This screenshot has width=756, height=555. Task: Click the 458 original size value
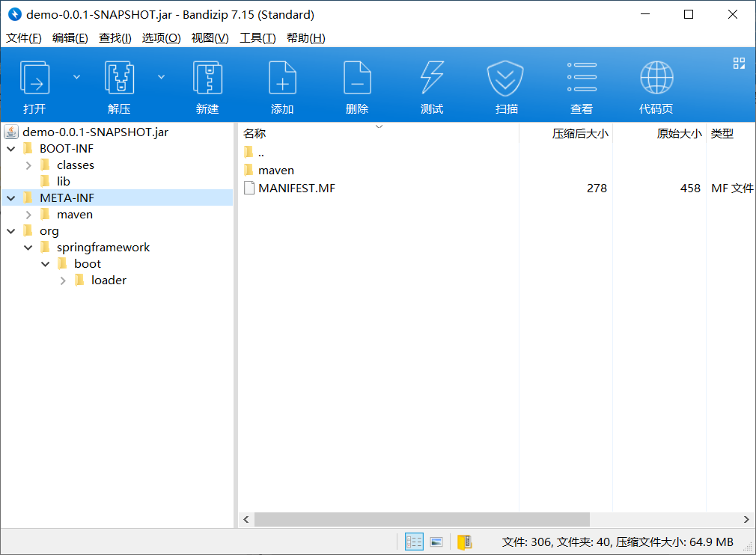[690, 188]
